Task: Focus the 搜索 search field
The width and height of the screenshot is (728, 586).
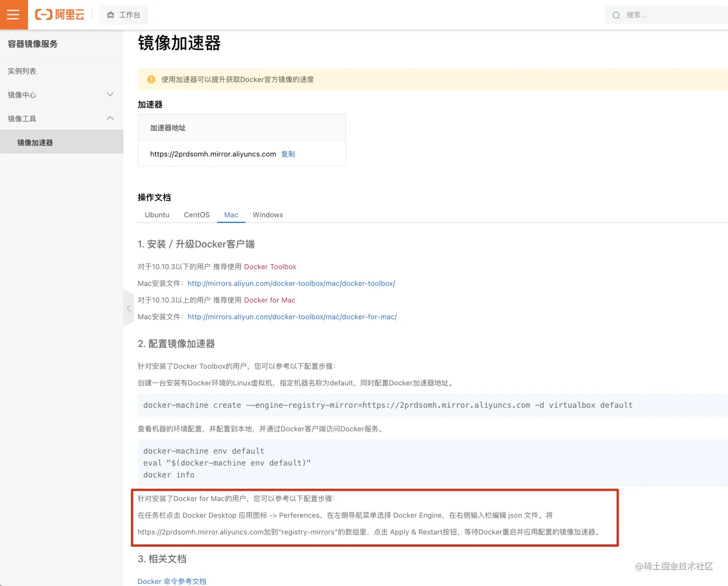Action: tap(666, 15)
